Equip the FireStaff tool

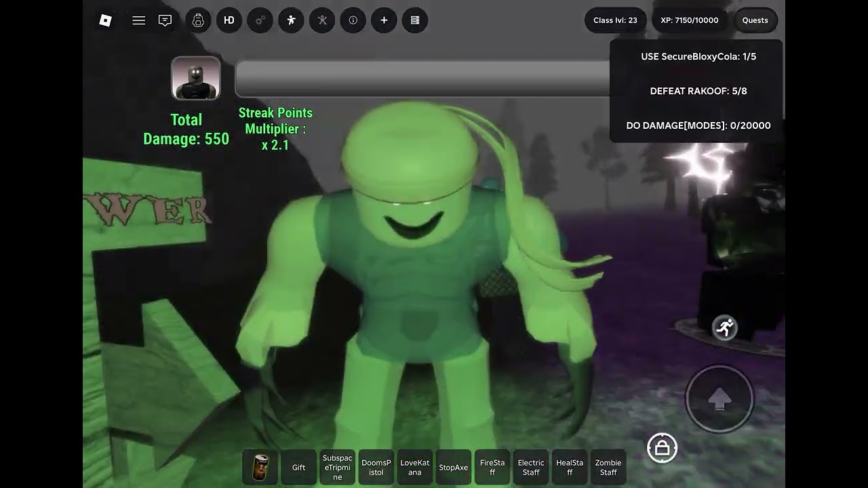(492, 467)
